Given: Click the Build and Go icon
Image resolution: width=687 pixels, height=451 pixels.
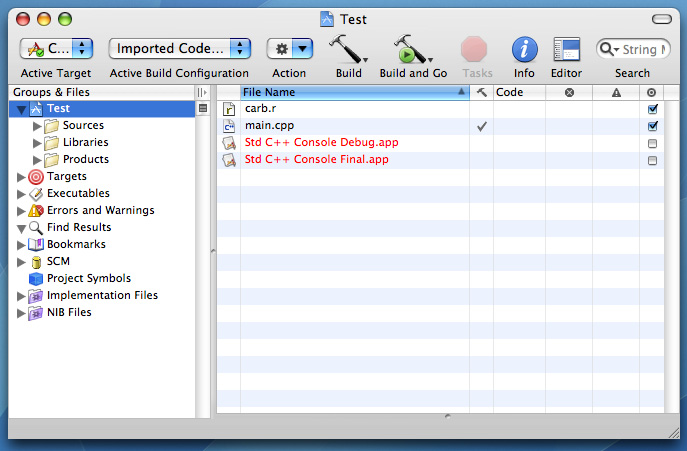Looking at the screenshot, I should [x=411, y=49].
